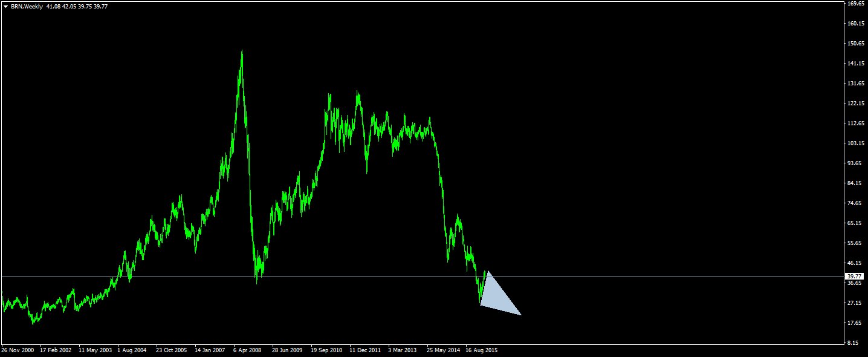Click the 131.65 price scale label
This screenshot has width=868, height=357.
pyautogui.click(x=855, y=84)
